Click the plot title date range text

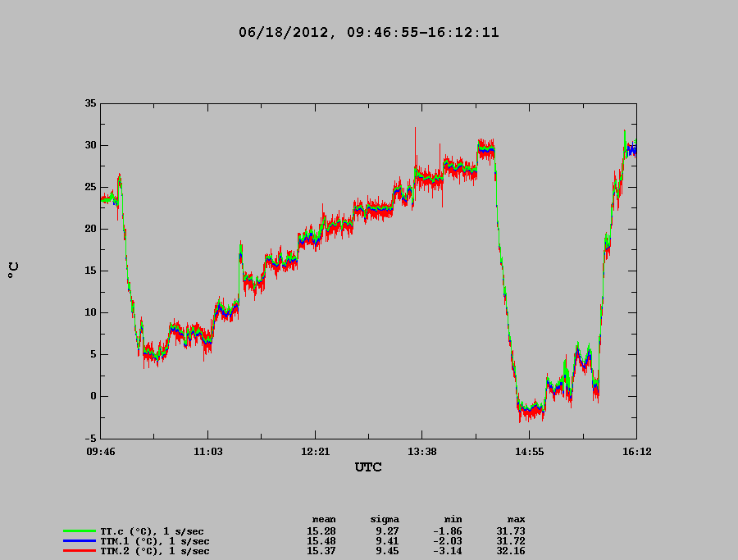coord(368,33)
